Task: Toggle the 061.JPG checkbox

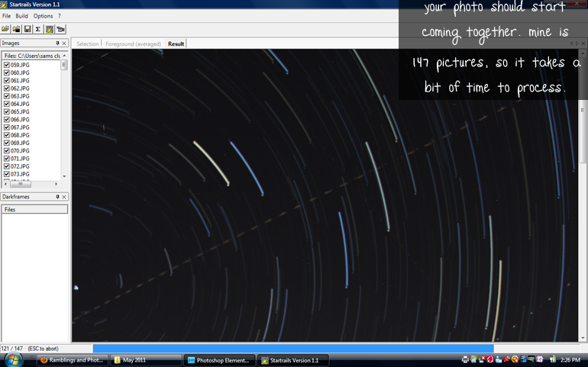Action: click(x=6, y=81)
